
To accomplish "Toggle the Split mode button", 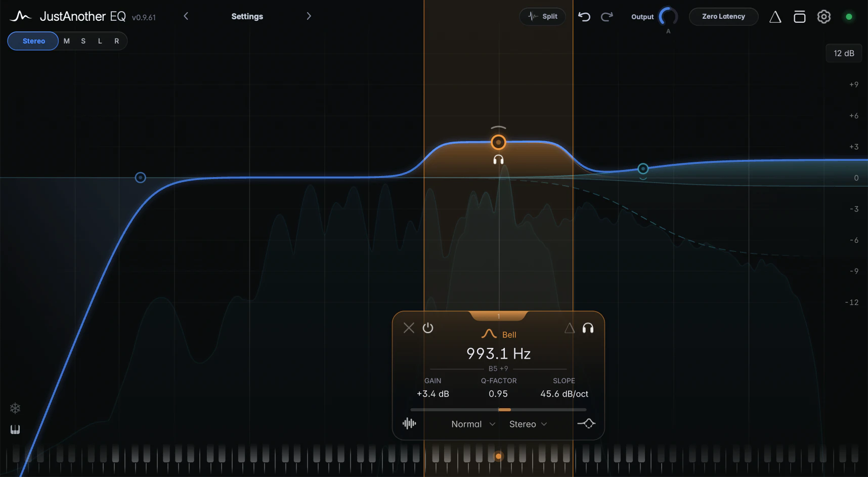I will 543,16.
